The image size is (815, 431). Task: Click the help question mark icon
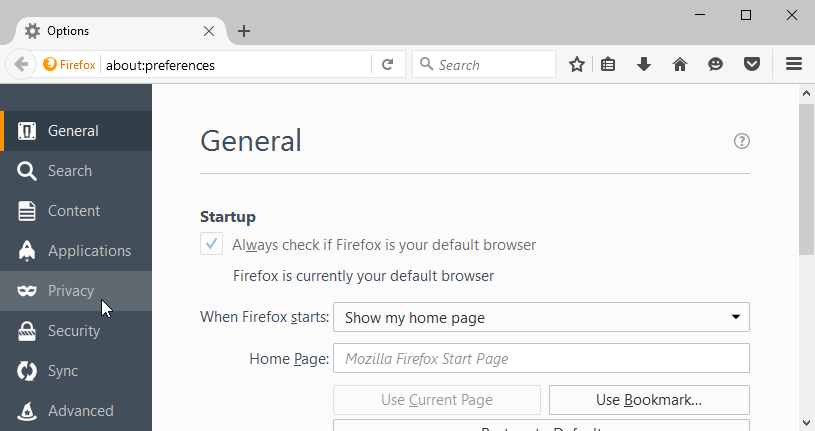pyautogui.click(x=742, y=141)
